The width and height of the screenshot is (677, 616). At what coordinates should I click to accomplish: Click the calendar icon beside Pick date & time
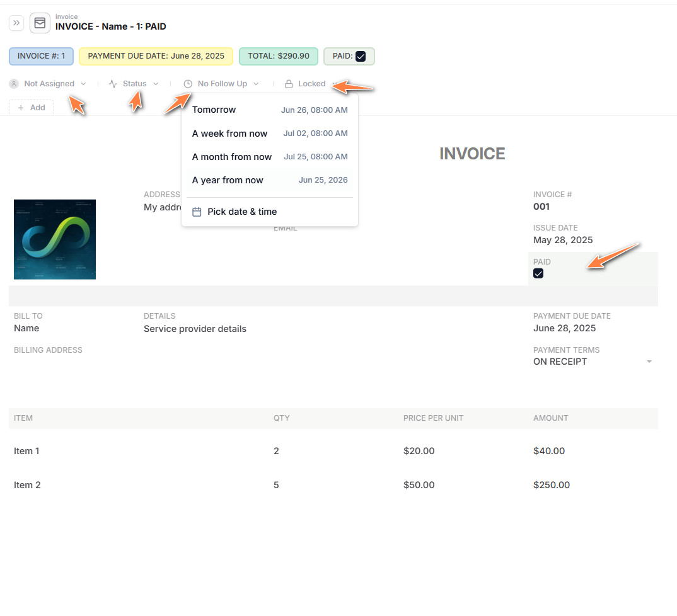(197, 212)
